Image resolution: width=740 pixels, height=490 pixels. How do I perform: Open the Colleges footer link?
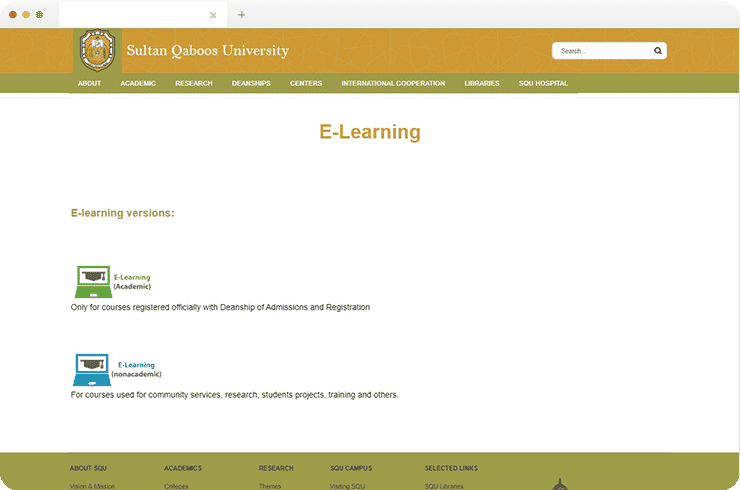click(176, 486)
